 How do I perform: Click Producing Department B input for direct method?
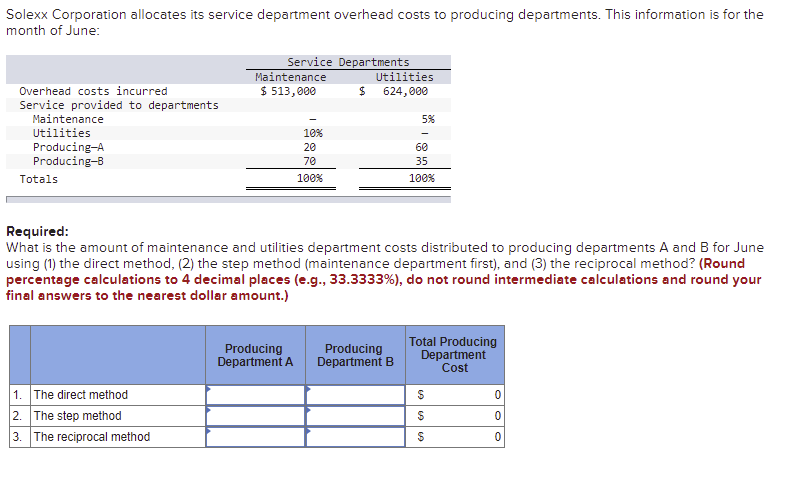pyautogui.click(x=355, y=395)
